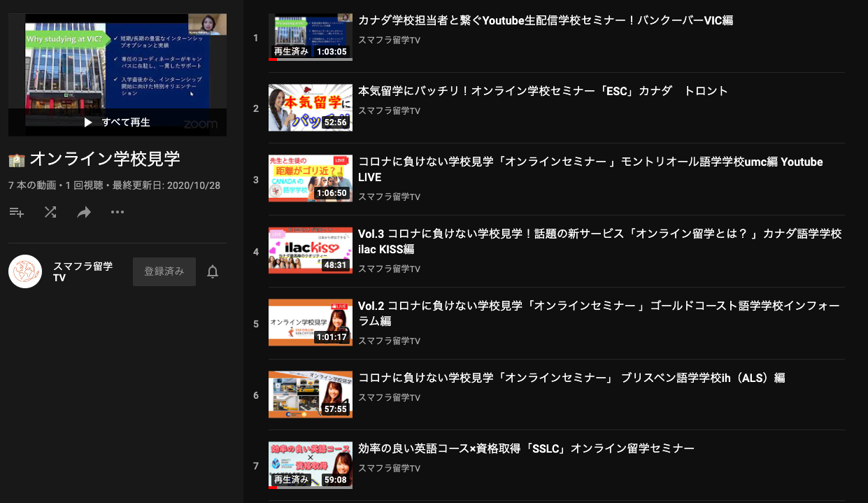Click channel name under video 2 ESC

(389, 111)
